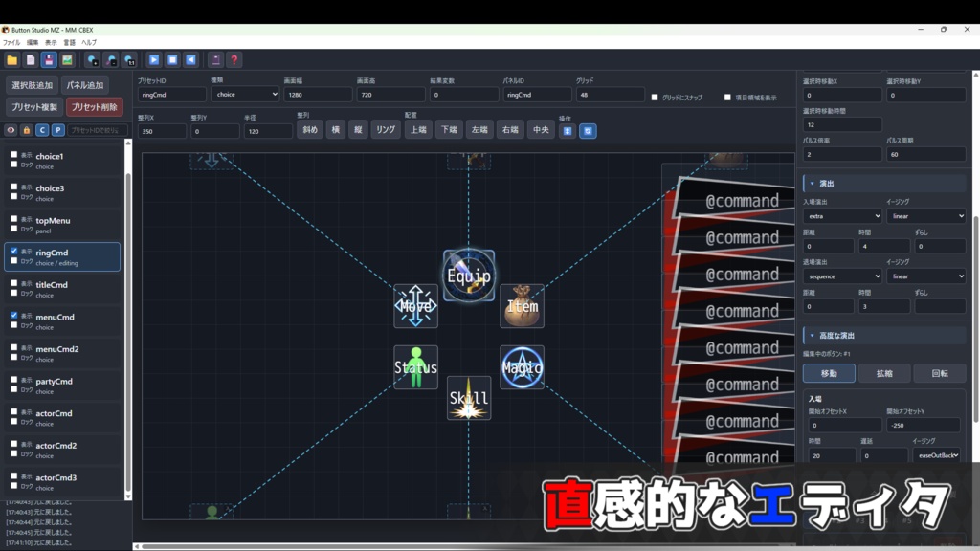The height and width of the screenshot is (551, 980).
Task: Zoom in with the plus magnifier icon
Action: (x=93, y=60)
